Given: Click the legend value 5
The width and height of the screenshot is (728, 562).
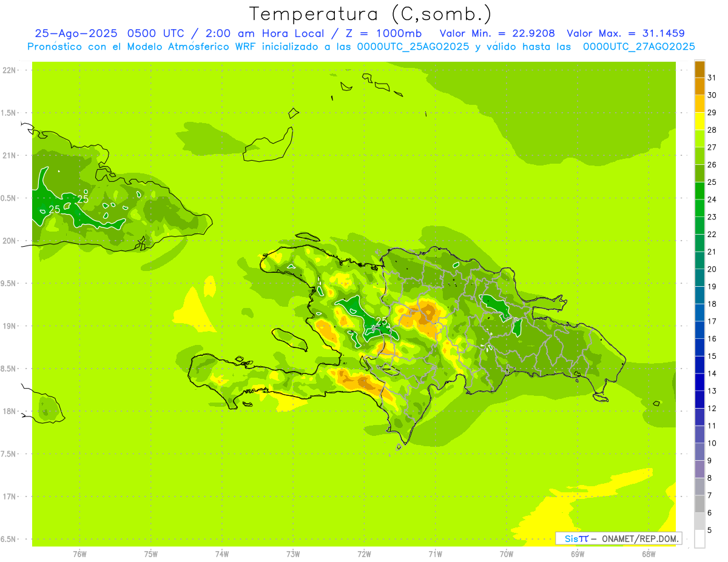Looking at the screenshot, I should (x=709, y=530).
